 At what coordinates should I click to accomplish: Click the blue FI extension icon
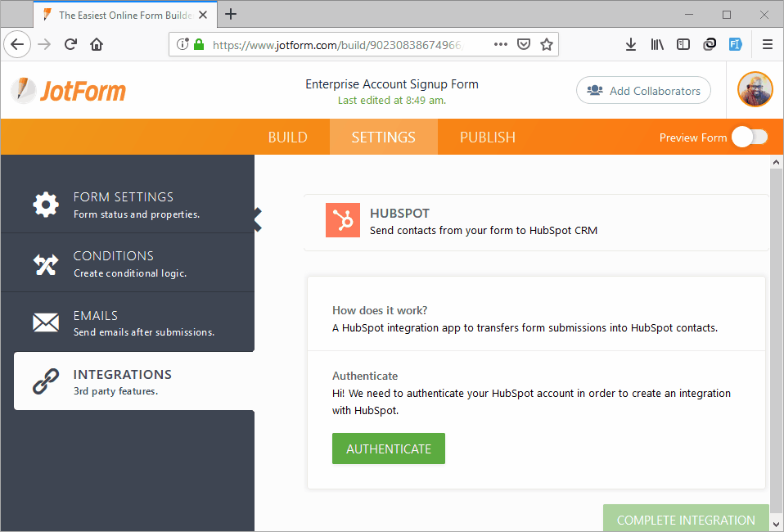[x=735, y=44]
